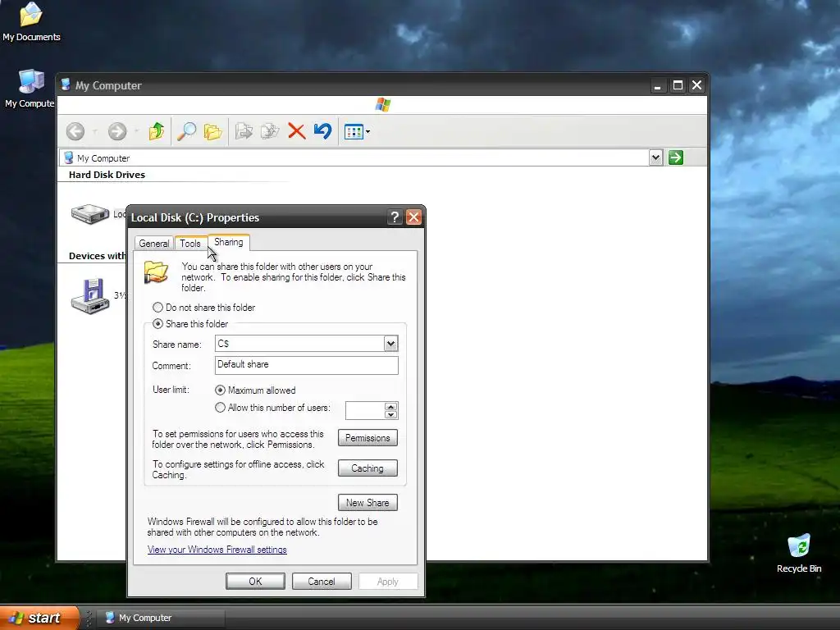Click the number of users input box

click(365, 410)
